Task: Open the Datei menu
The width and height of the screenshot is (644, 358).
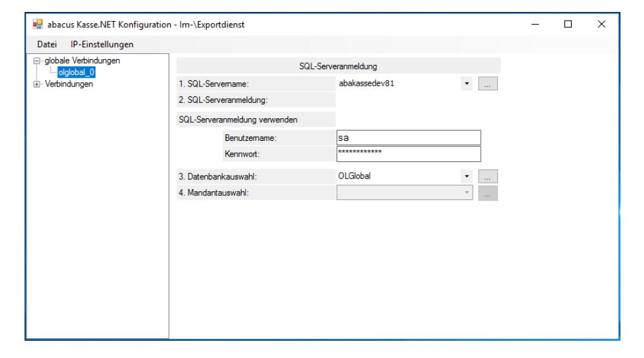Action: [x=48, y=45]
